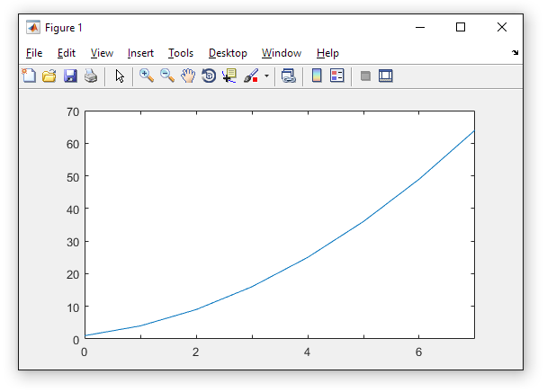The image size is (547, 392).
Task: Close the Figure 1 window
Action: (x=502, y=27)
